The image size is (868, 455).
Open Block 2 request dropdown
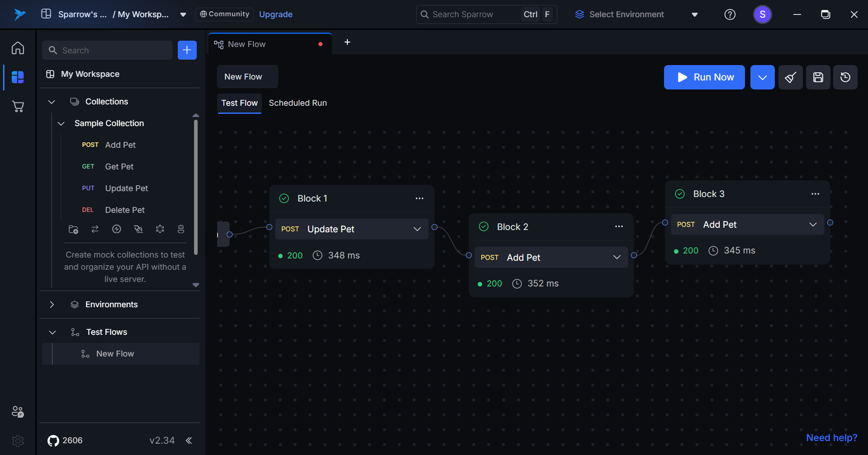click(617, 257)
